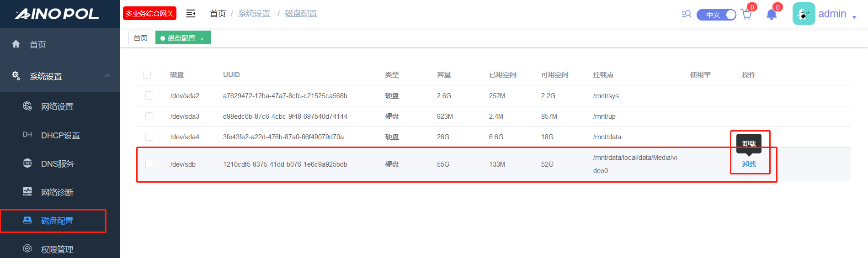The width and height of the screenshot is (868, 258).
Task: Open 网络诊断 in the sidebar
Action: (x=57, y=192)
